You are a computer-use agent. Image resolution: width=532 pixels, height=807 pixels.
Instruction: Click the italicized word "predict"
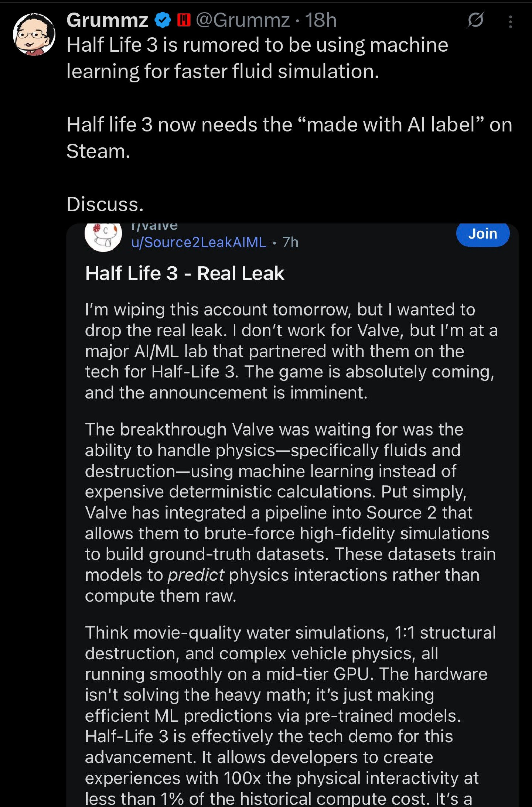click(x=196, y=575)
